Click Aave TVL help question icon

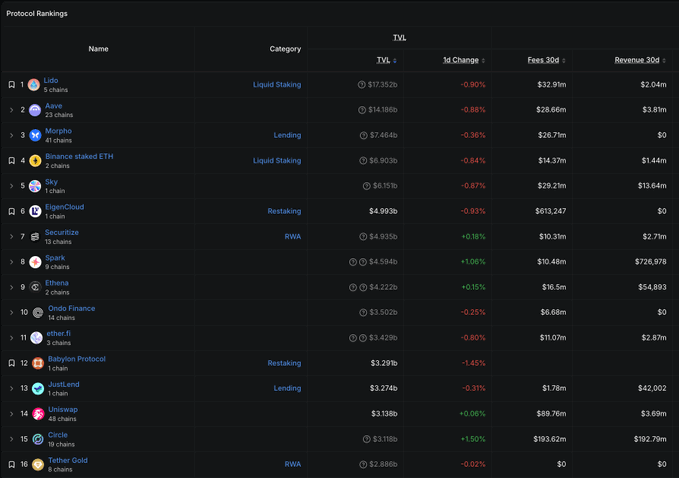[362, 110]
